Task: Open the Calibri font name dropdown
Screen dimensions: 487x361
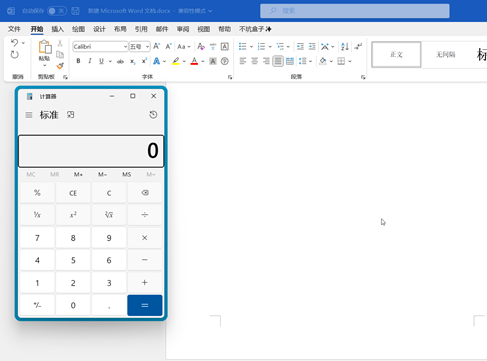Action: (125, 47)
